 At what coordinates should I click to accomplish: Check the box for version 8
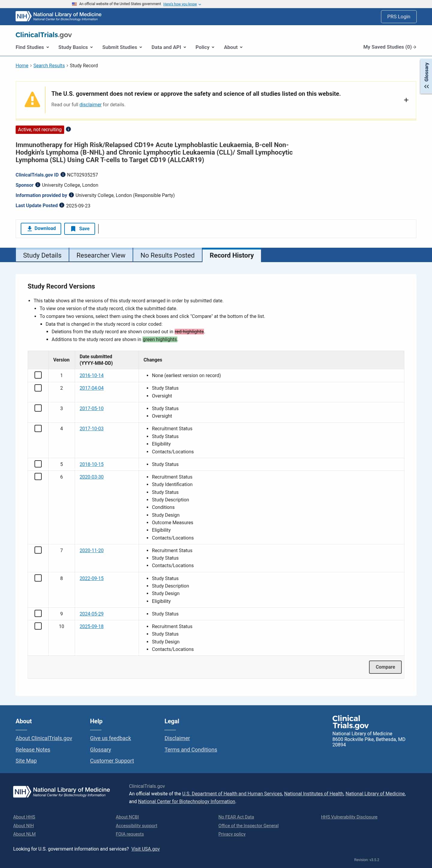pos(38,578)
